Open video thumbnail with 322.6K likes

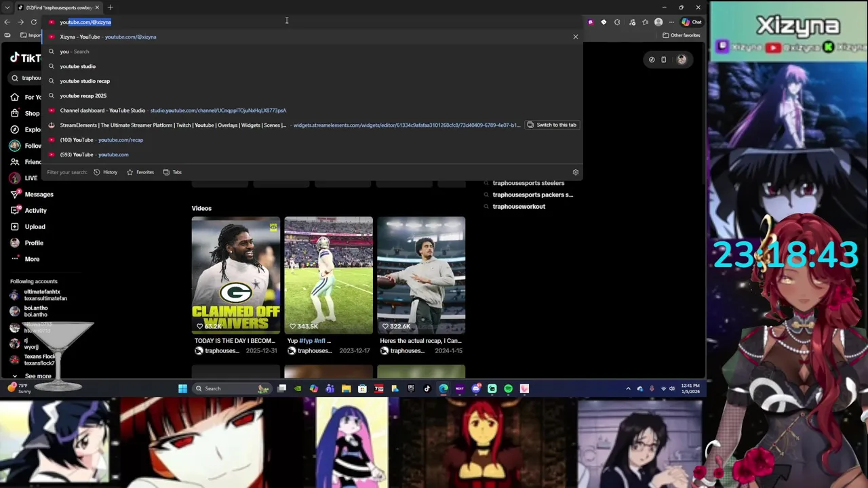coord(421,276)
